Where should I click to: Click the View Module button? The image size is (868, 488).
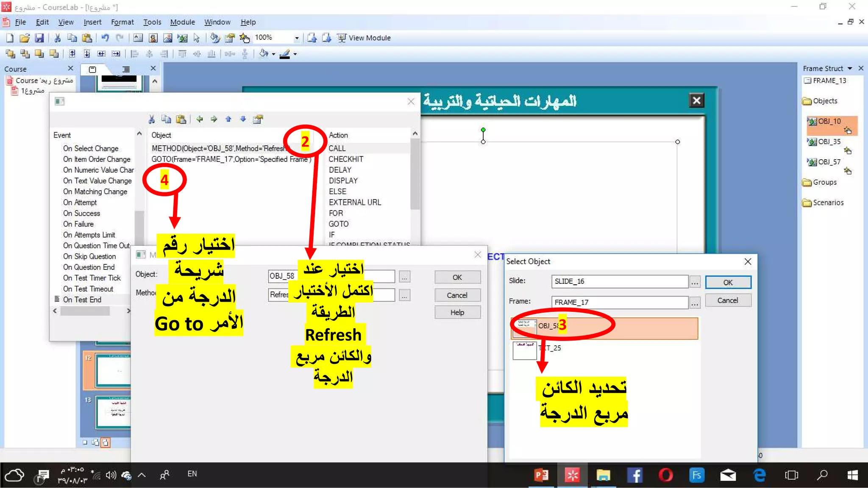(x=364, y=38)
